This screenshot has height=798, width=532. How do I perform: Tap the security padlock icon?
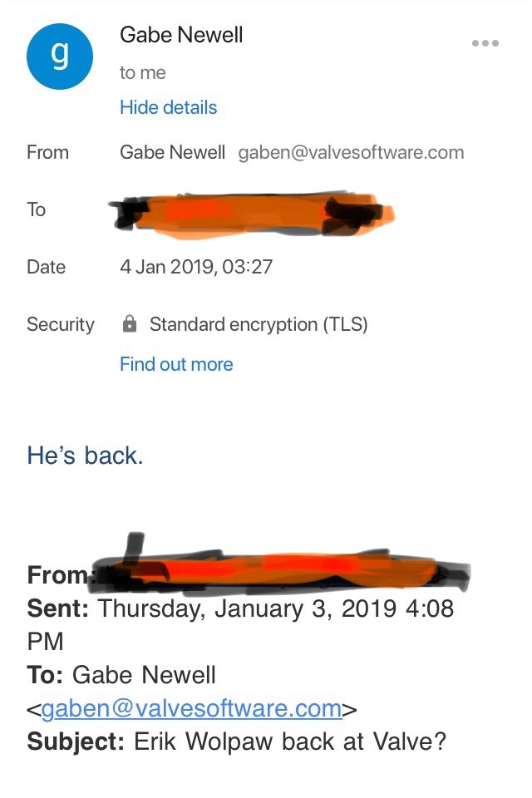(x=130, y=323)
